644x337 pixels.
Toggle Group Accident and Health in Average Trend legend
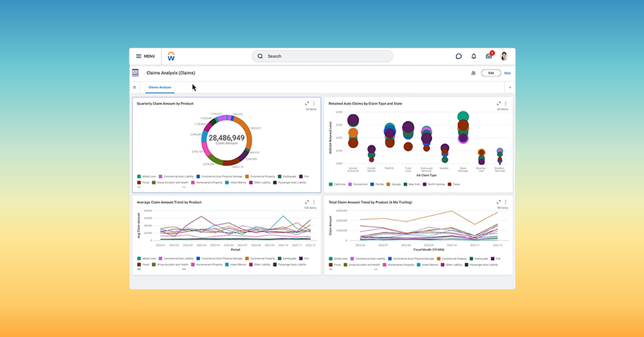coord(170,265)
